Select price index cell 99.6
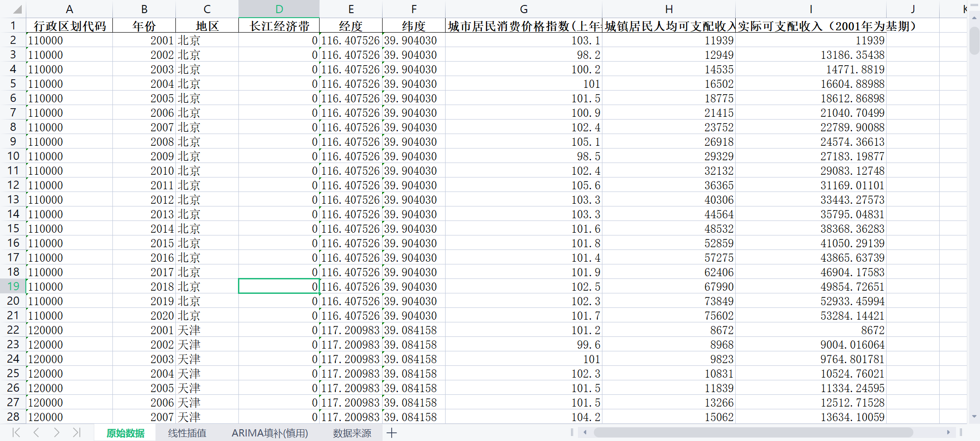This screenshot has width=980, height=441. tap(524, 345)
